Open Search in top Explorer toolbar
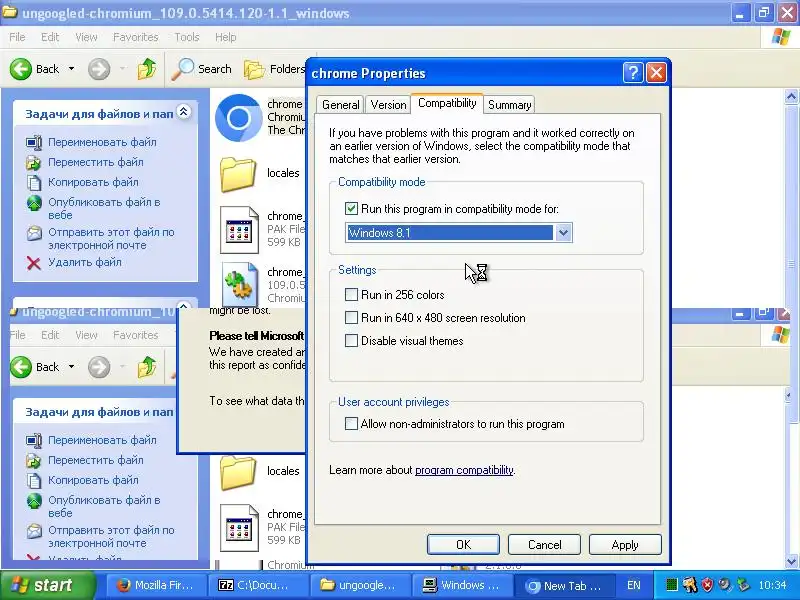The height and width of the screenshot is (600, 800). (x=202, y=69)
